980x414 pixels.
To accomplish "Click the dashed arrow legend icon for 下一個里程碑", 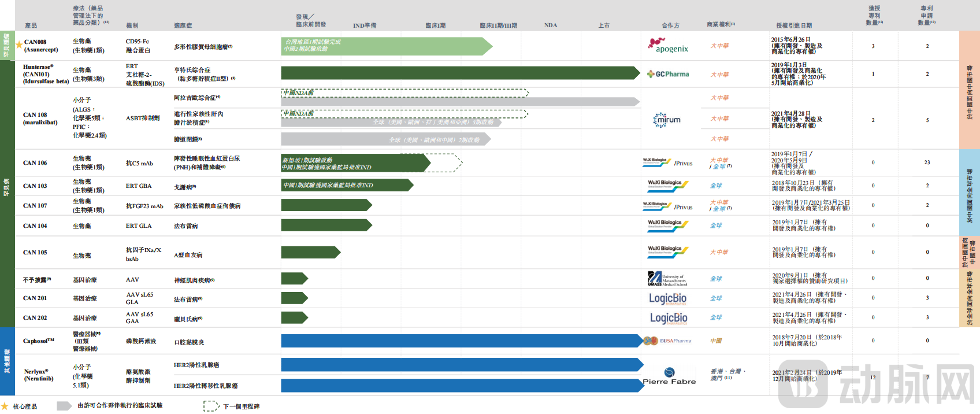I will (211, 406).
